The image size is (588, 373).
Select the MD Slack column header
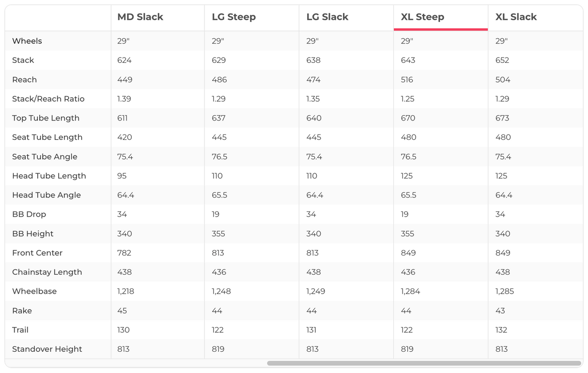click(140, 17)
